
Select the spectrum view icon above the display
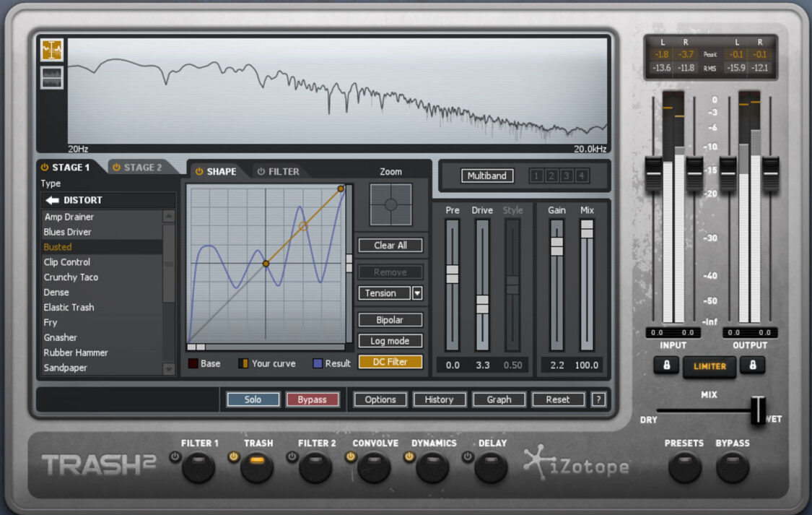tap(51, 50)
